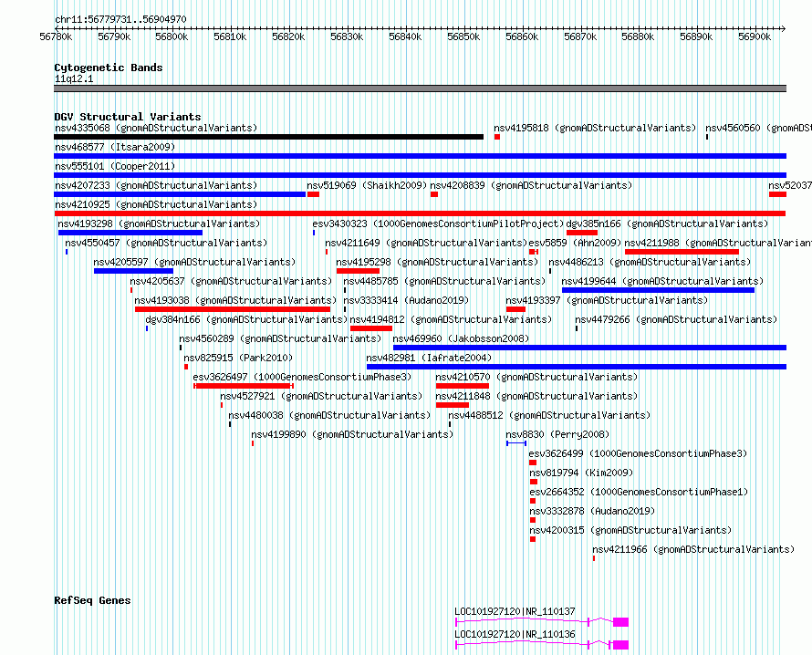The height and width of the screenshot is (655, 812).
Task: Click the 56900k ruler position
Action: (x=755, y=36)
